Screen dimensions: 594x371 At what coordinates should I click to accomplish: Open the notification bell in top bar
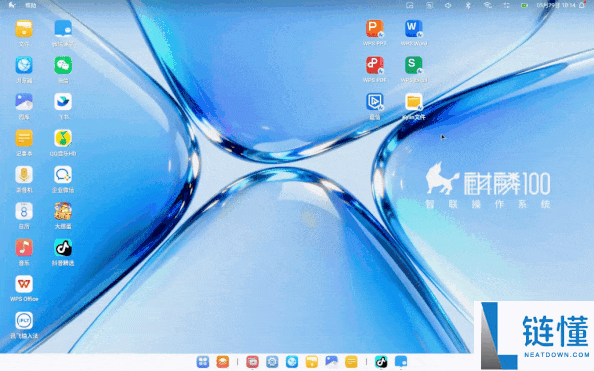point(582,5)
